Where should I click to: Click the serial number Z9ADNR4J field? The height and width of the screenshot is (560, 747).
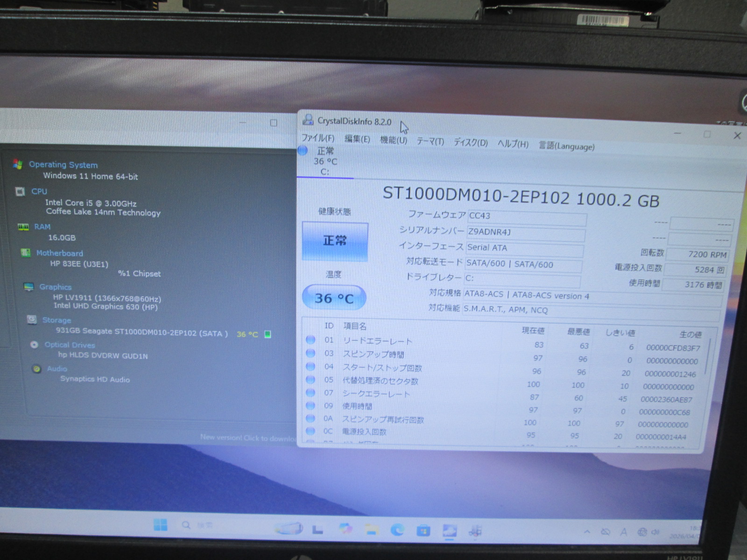point(525,232)
